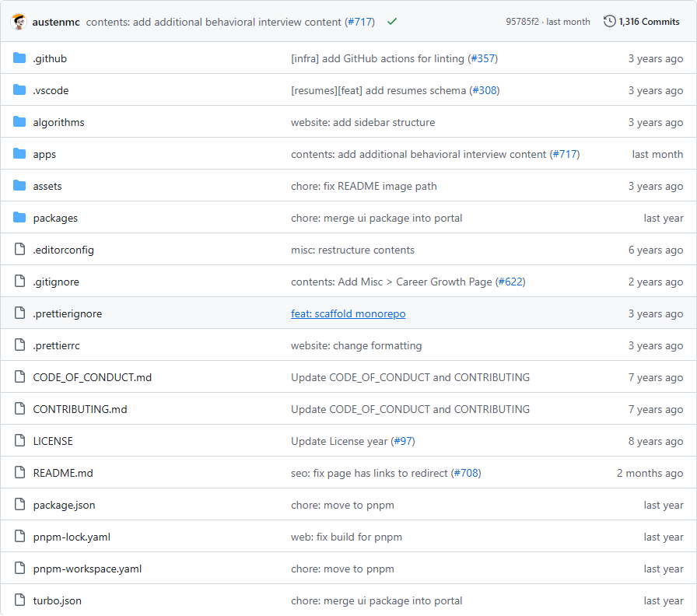Open pull request #717 in the latest commit
Screen dimensions: 697x616
(x=359, y=22)
